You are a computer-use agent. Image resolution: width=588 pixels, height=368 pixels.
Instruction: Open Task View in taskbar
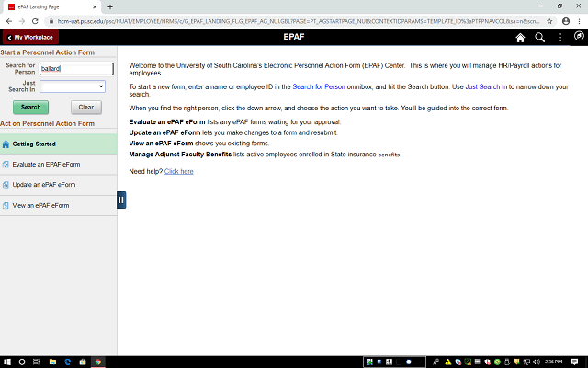coord(37,362)
